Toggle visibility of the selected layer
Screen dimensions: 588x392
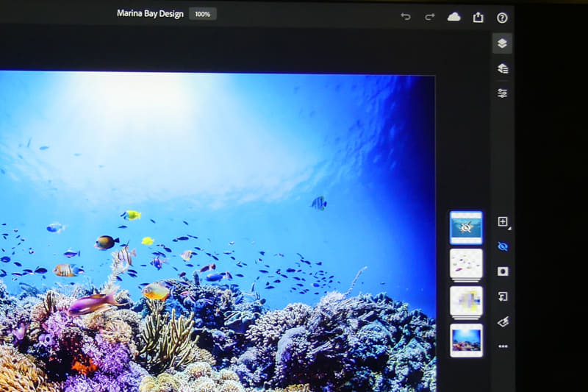tap(503, 246)
